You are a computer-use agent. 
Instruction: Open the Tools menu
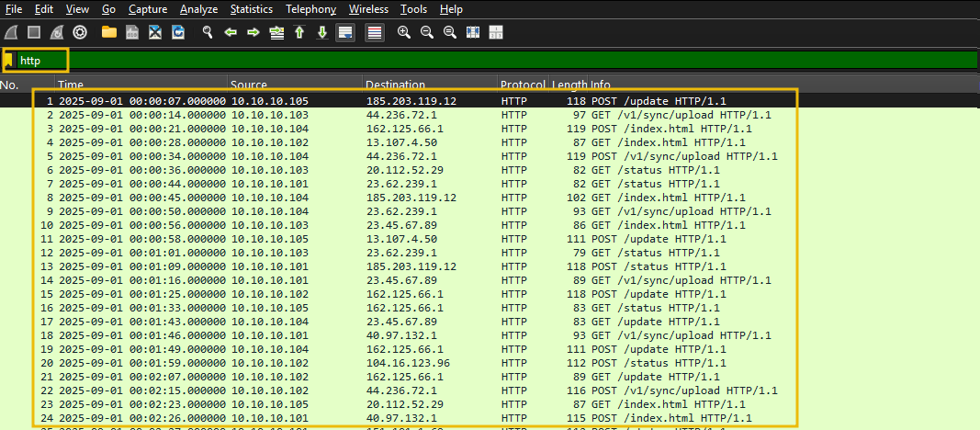413,9
